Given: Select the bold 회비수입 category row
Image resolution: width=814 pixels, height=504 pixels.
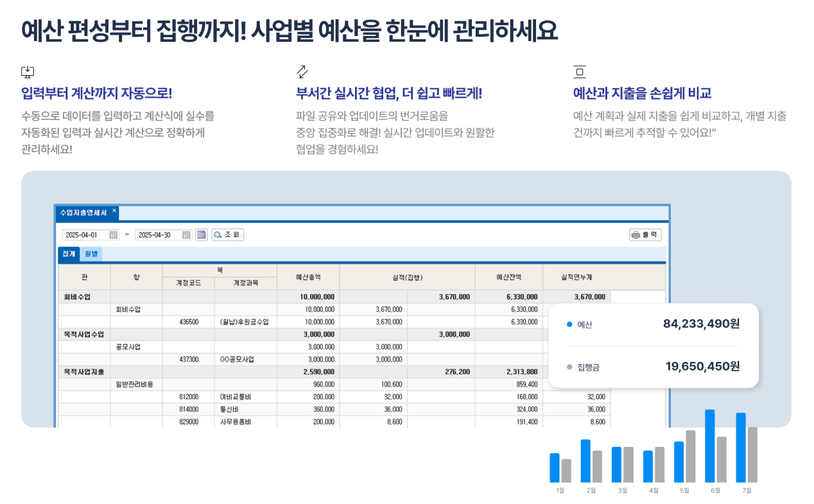Looking at the screenshot, I should 334,297.
